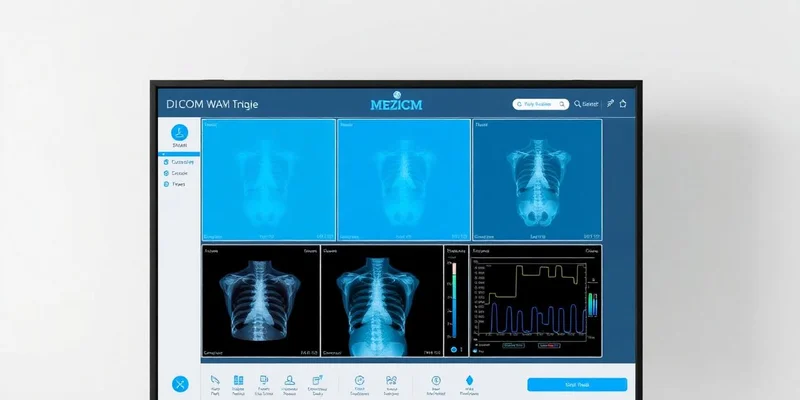
Task: Adjust the vertical color gauge bar
Action: [454, 300]
